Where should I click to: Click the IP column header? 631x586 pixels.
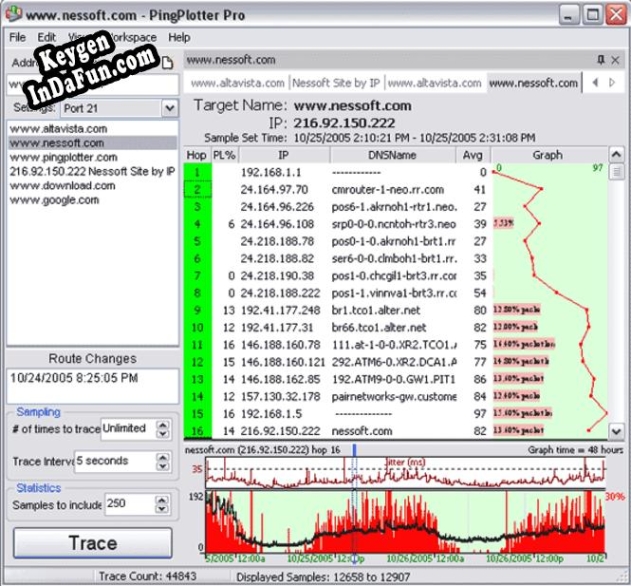click(284, 155)
